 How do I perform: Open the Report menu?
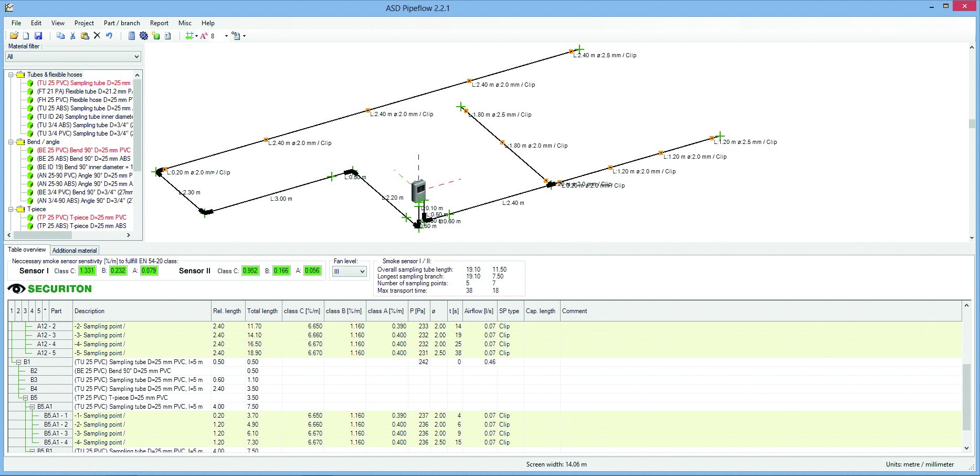point(159,23)
